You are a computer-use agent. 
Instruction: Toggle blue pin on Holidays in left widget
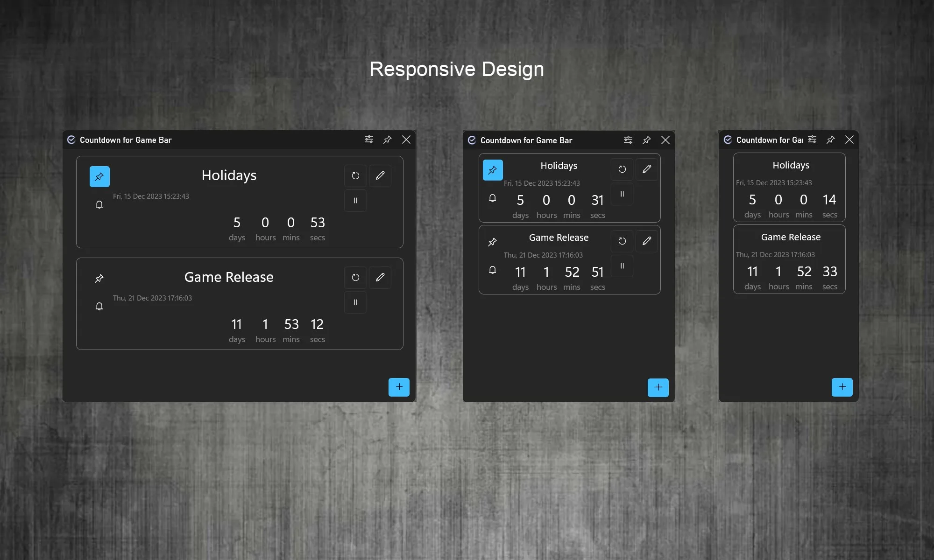[99, 176]
